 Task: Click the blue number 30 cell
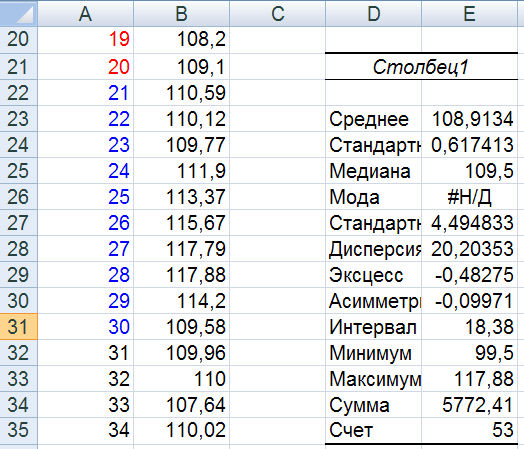tap(86, 327)
